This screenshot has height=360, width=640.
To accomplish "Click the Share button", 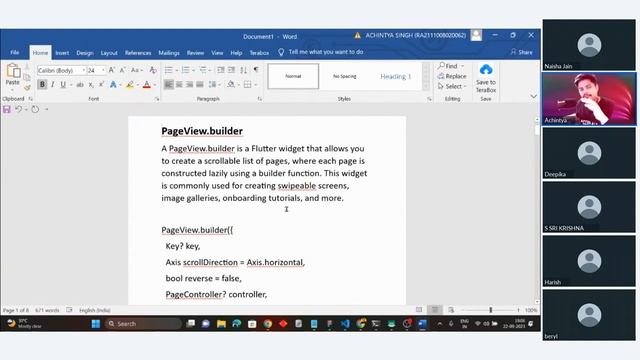I will 522,52.
